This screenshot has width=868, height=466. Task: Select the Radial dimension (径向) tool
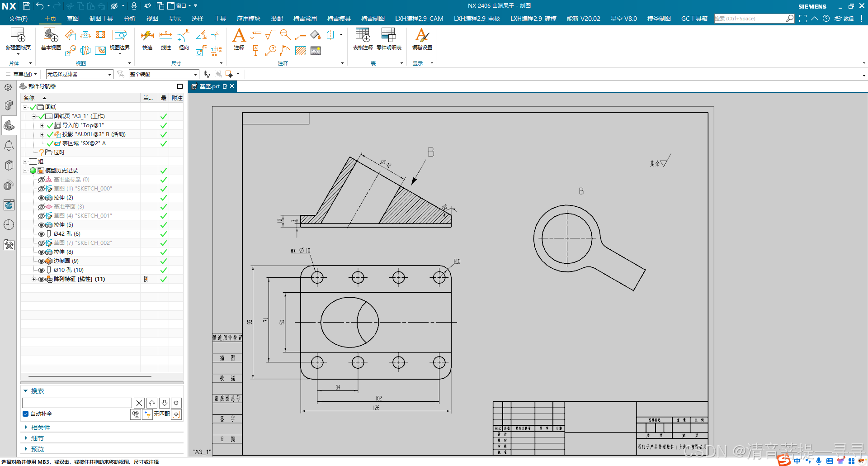pyautogui.click(x=184, y=35)
